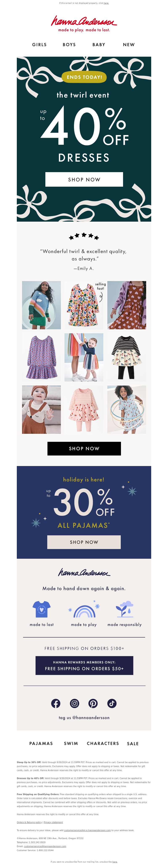
Task: Open the Orders & Returns policy link
Action: [x=29, y=822]
